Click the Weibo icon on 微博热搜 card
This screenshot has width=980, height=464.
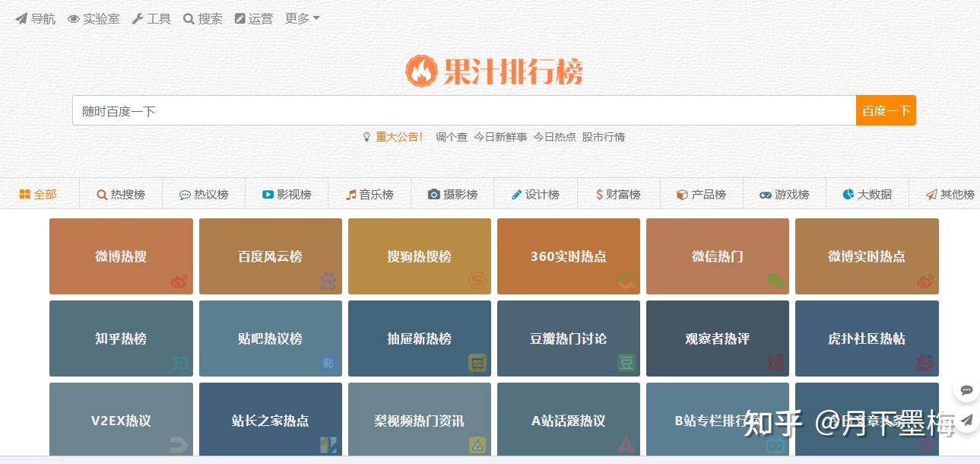coord(179,281)
